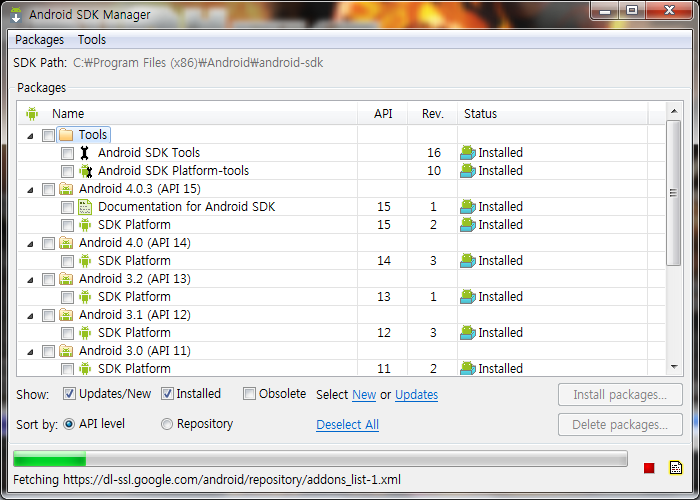
Task: Click the Delete packages... button
Action: 620,425
